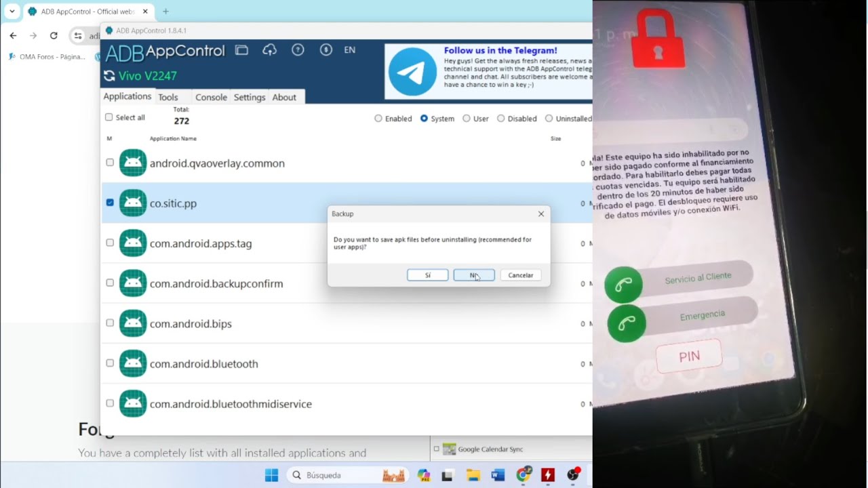The height and width of the screenshot is (488, 868).
Task: Open the Settings tab
Action: tap(250, 97)
